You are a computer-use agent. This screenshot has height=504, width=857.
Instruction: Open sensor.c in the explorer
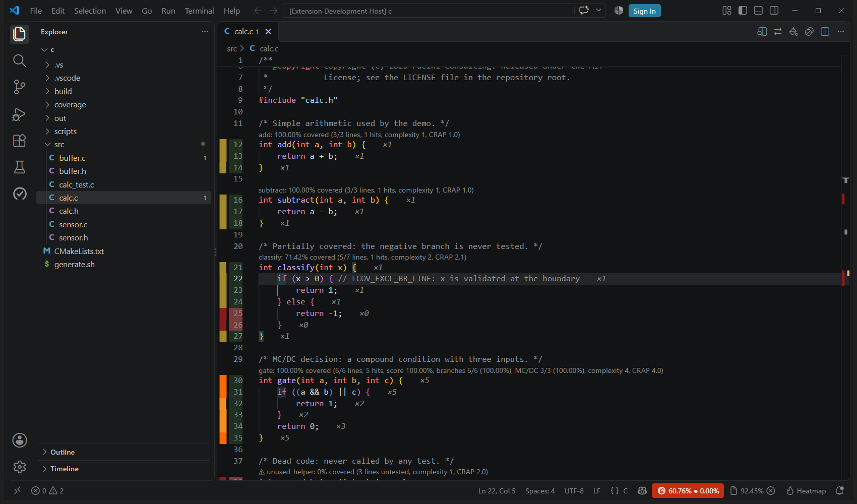coord(124,224)
